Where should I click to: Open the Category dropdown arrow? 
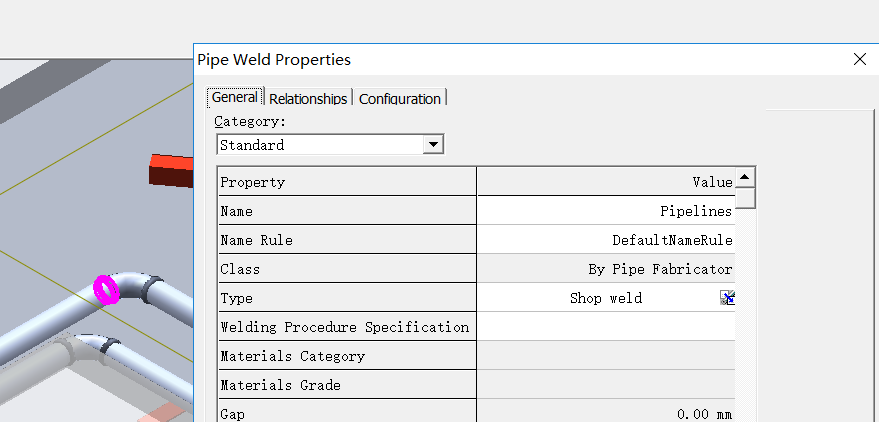click(x=433, y=145)
